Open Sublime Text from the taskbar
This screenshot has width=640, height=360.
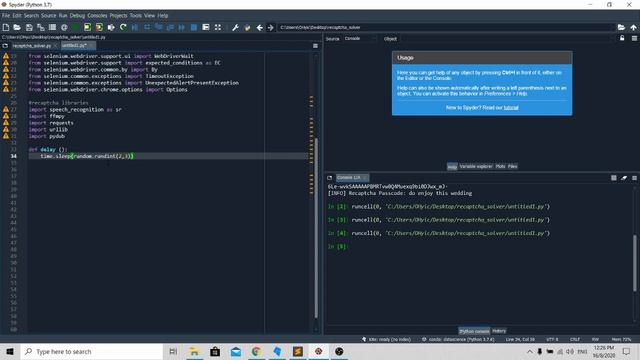coord(298,351)
